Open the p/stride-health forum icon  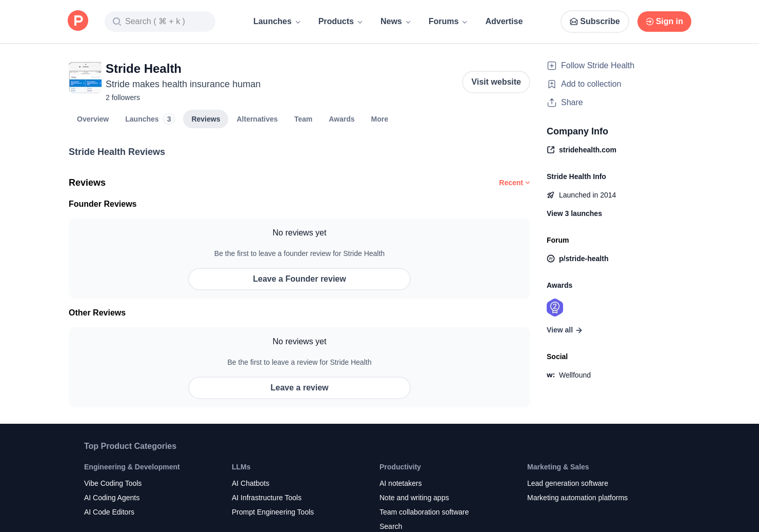point(551,259)
